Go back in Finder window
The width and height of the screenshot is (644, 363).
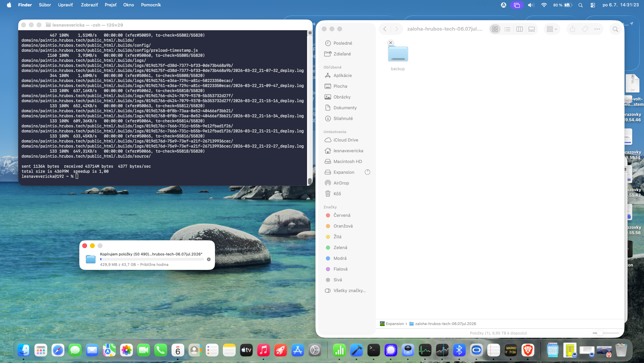tap(385, 29)
